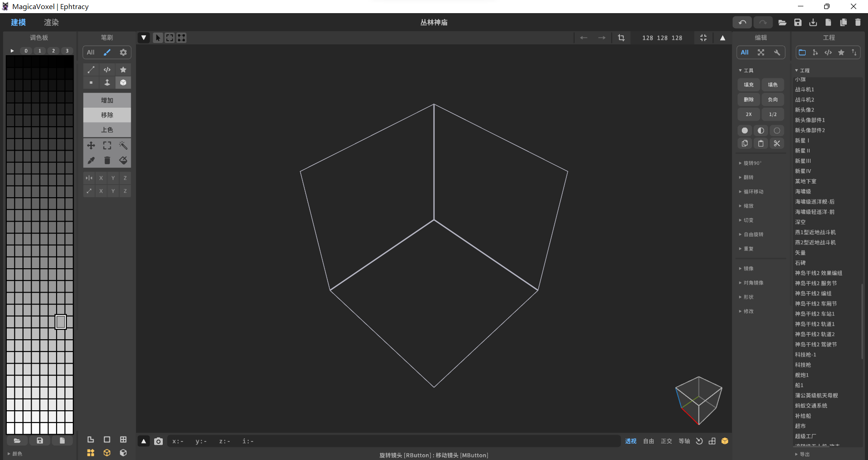Open the 石碑 project file

pyautogui.click(x=800, y=263)
